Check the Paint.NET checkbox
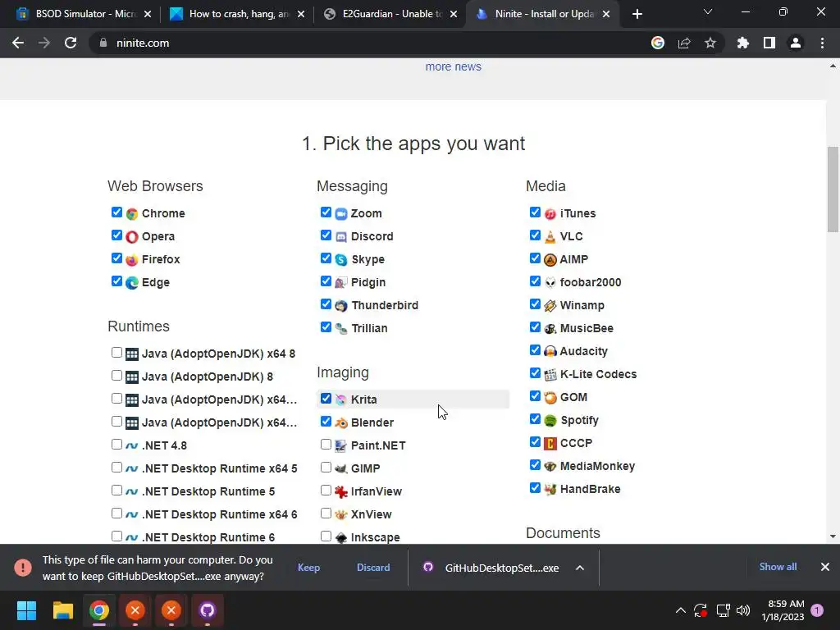The height and width of the screenshot is (630, 840). [x=326, y=444]
